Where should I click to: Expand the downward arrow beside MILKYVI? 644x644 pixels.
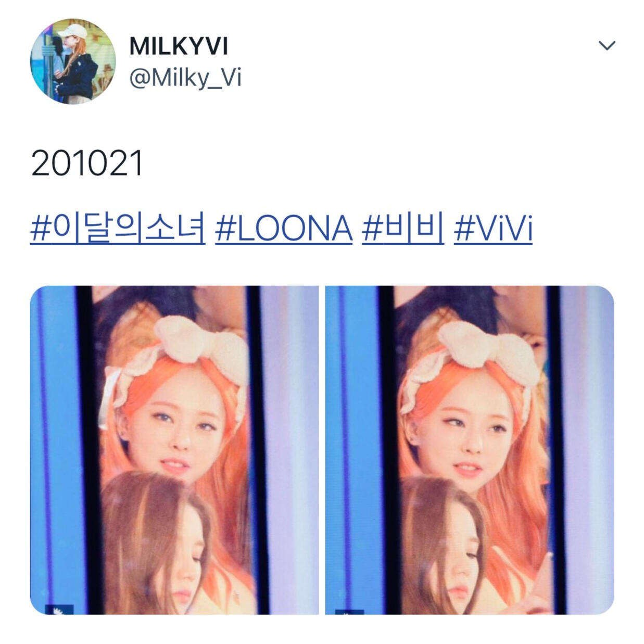click(607, 46)
